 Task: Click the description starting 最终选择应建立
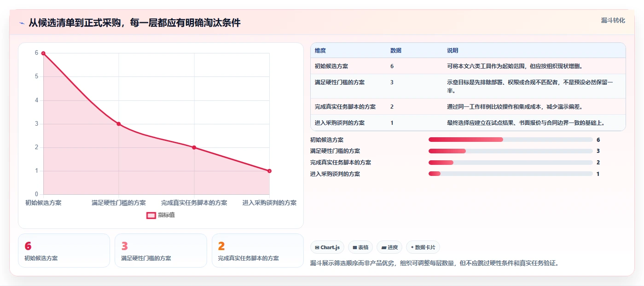pyautogui.click(x=526, y=123)
